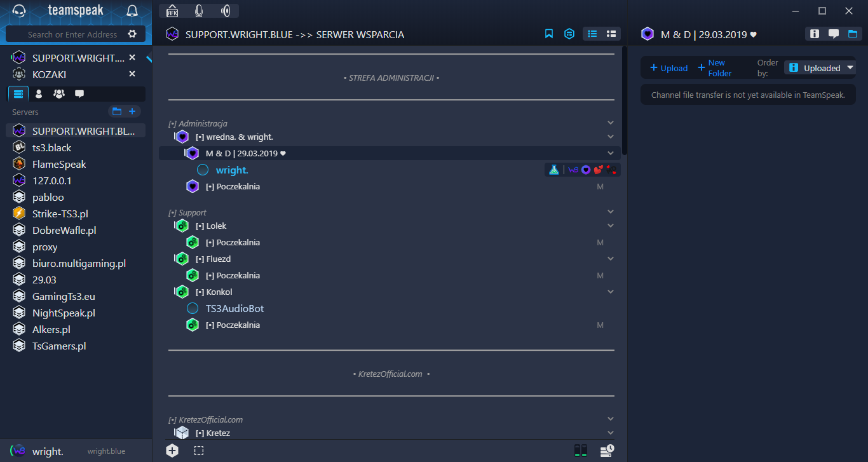The image size is (868, 462).
Task: Open the server folder icon beside Servers
Action: 116,112
